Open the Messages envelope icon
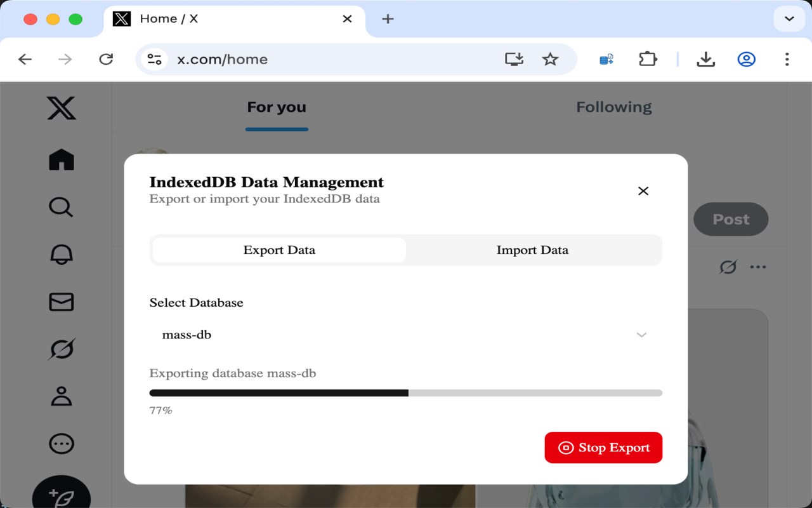812x508 pixels. pos(62,302)
